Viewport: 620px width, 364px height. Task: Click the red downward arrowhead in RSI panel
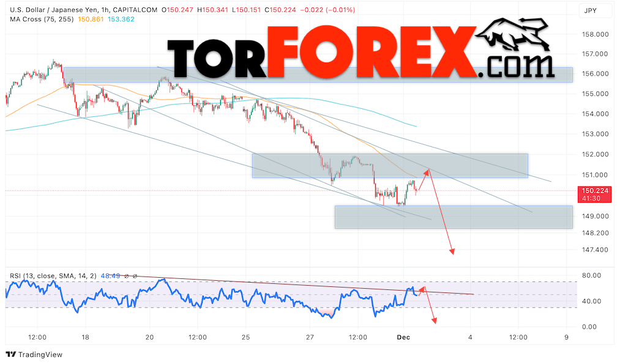(434, 321)
